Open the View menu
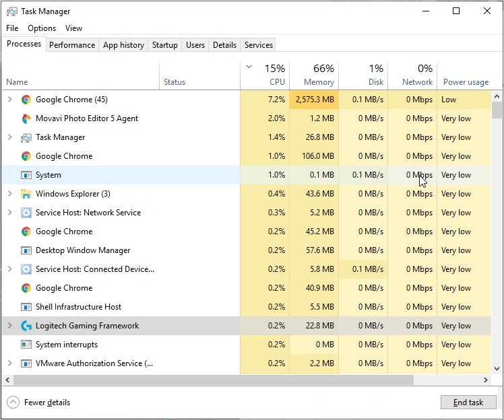504x420 pixels. coord(73,28)
